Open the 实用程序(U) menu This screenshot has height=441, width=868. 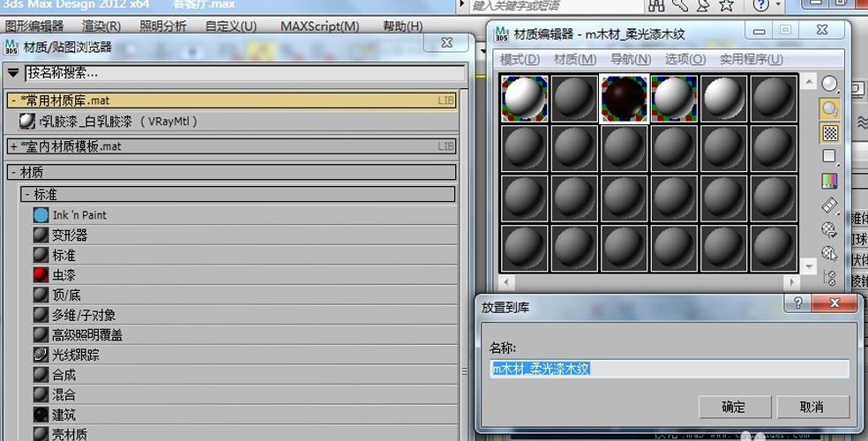[x=752, y=59]
